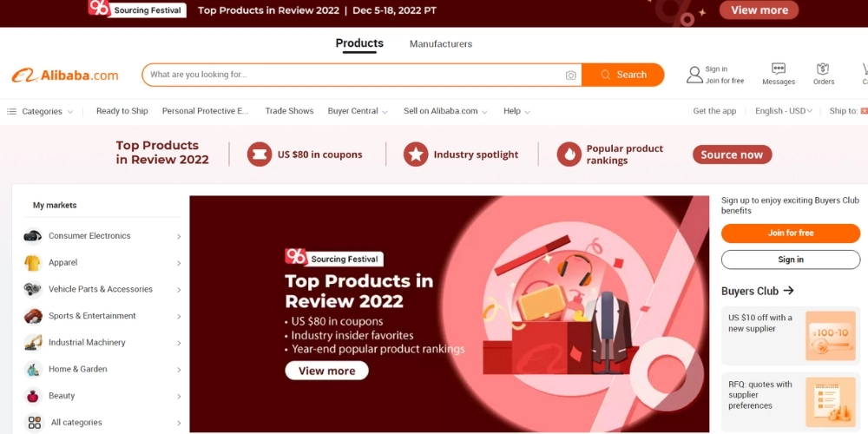This screenshot has width=868, height=434.
Task: Click the Sign in profile icon
Action: 694,75
